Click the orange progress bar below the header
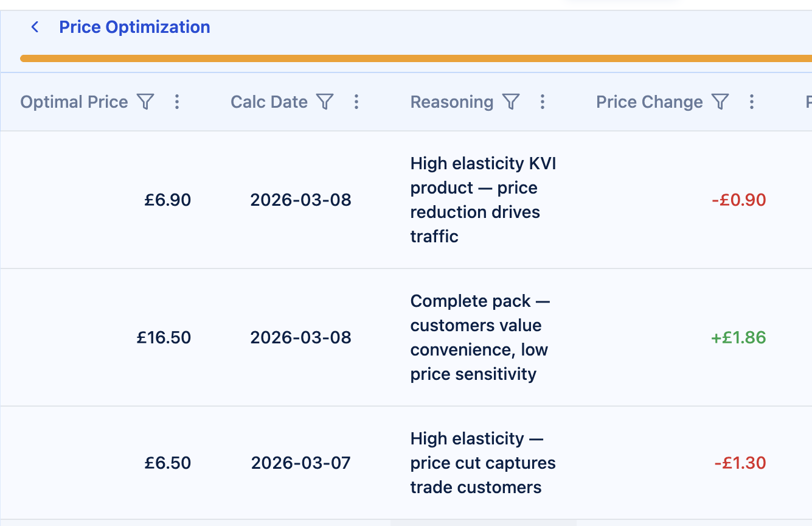Image resolution: width=812 pixels, height=526 pixels. [406, 58]
